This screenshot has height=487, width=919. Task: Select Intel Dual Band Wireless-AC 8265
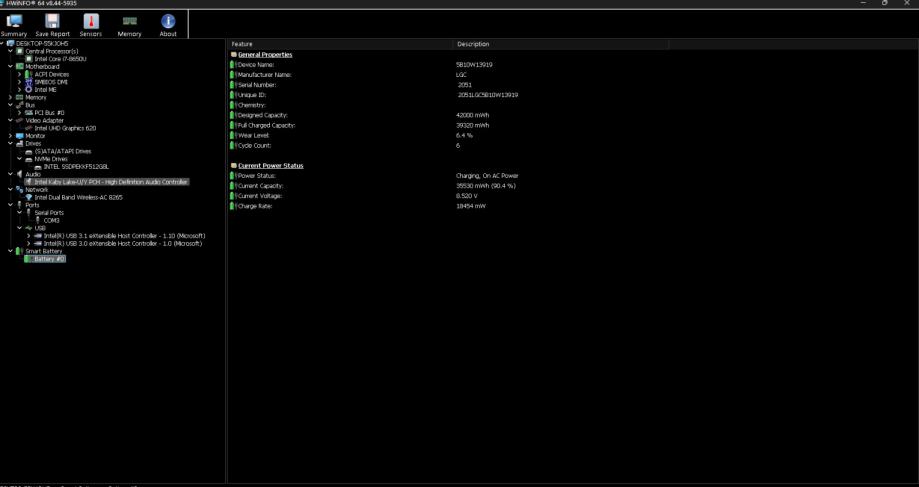point(79,197)
